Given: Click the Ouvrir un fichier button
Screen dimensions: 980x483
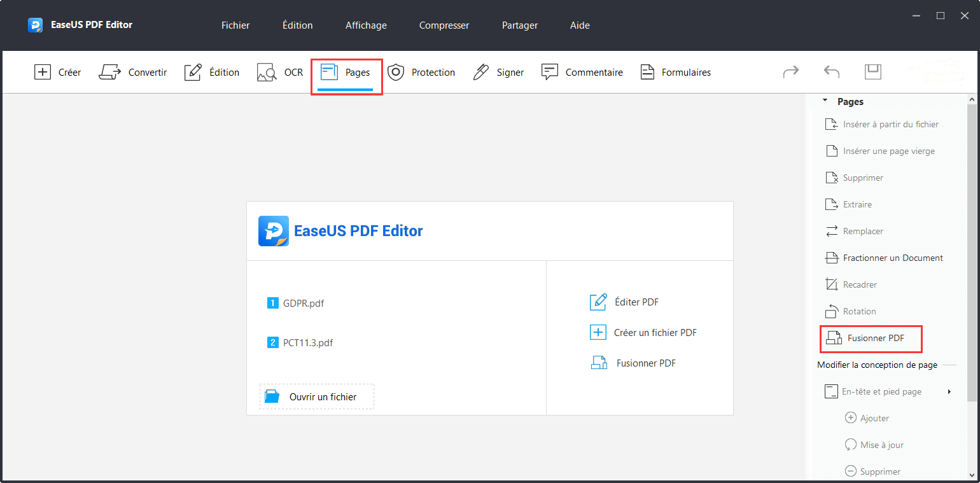Looking at the screenshot, I should (317, 396).
